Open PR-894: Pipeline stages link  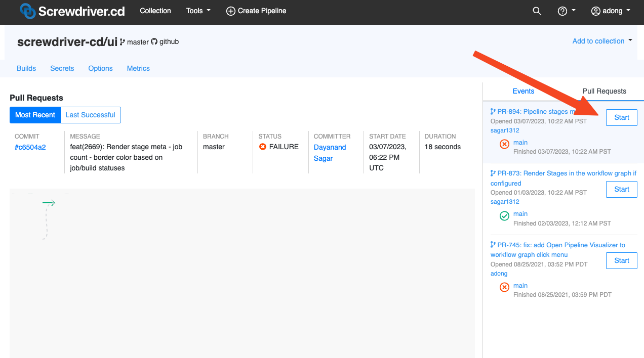tap(537, 111)
